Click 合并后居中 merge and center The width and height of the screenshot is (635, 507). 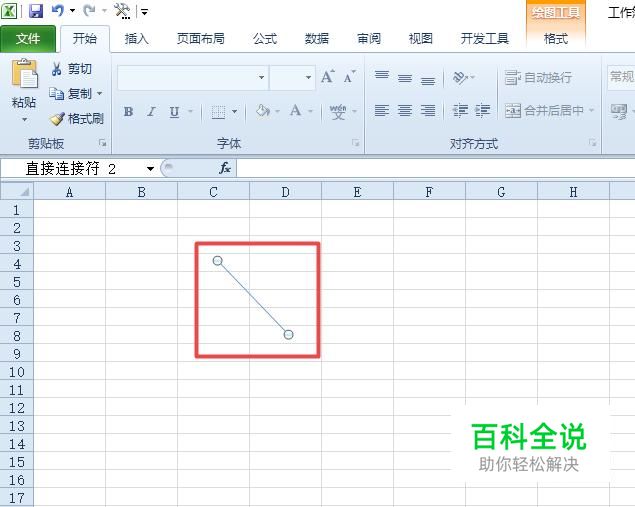[544, 110]
